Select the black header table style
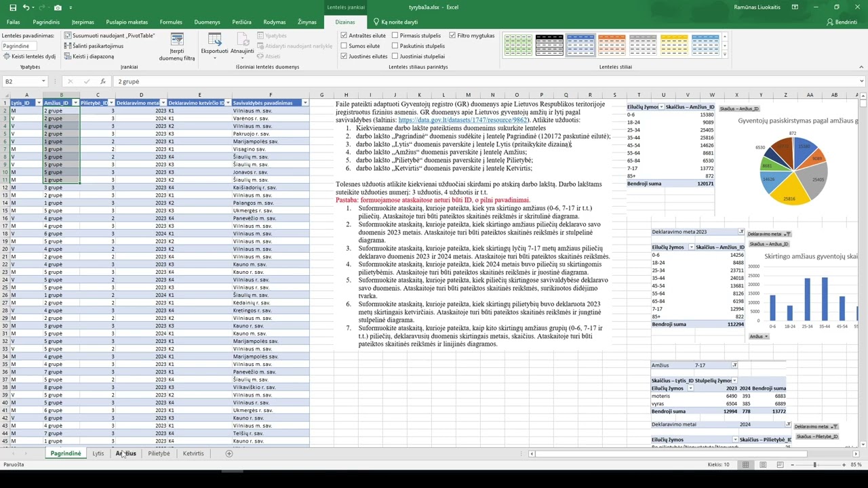The width and height of the screenshot is (868, 488). [549, 45]
